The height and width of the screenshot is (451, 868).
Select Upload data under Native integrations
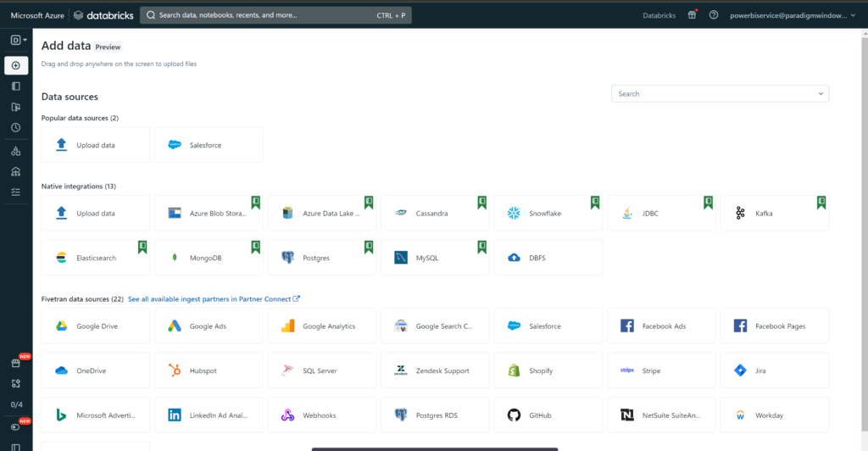(x=95, y=213)
